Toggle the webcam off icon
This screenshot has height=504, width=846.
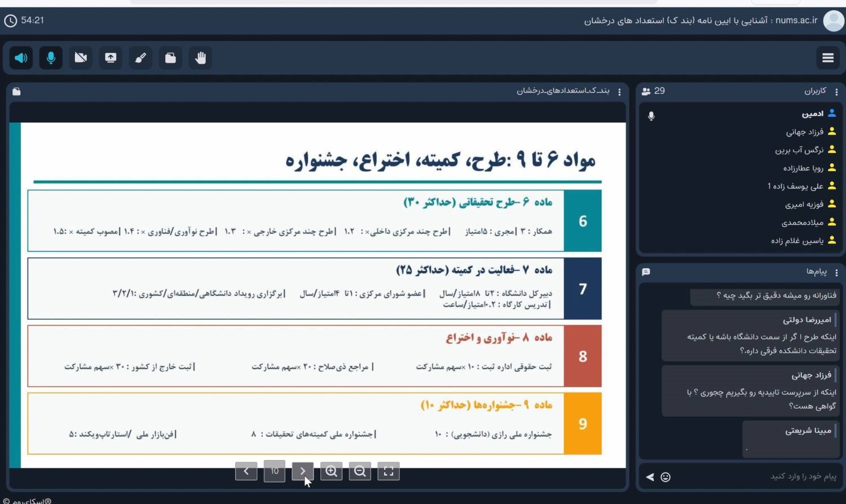[x=81, y=58]
